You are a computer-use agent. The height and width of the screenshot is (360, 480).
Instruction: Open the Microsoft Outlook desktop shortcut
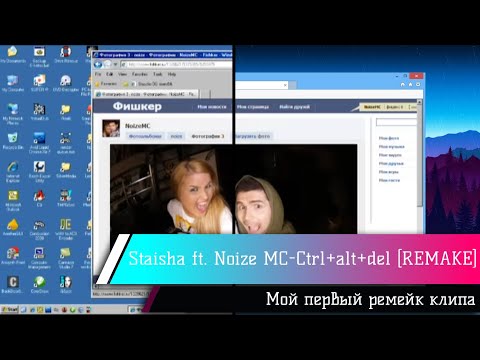pyautogui.click(x=13, y=200)
